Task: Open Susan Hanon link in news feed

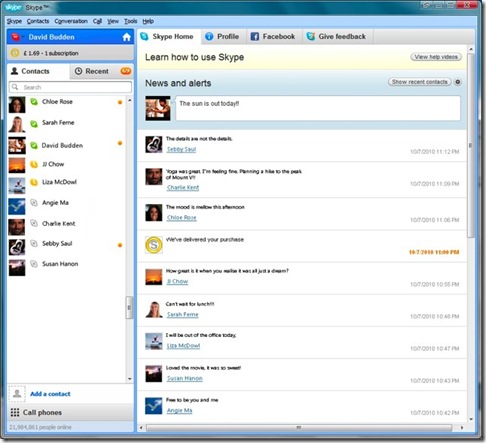Action: pyautogui.click(x=185, y=378)
